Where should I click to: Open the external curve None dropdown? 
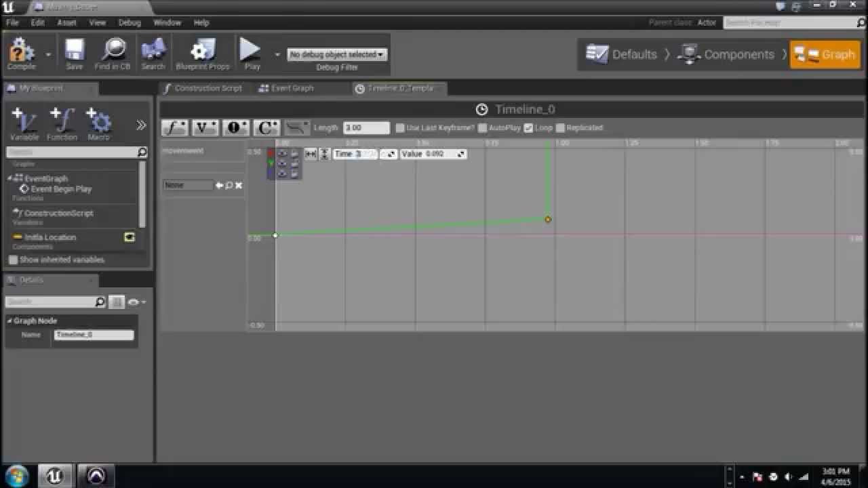pos(189,185)
